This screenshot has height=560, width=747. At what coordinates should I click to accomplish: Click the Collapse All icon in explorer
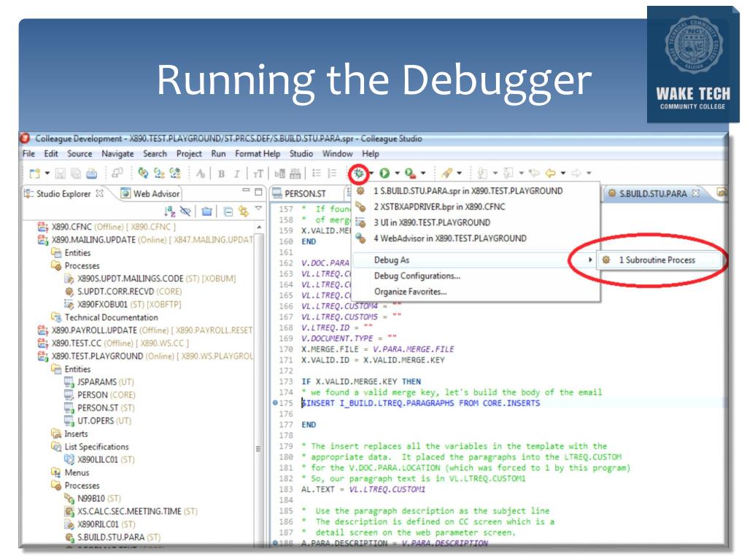click(x=228, y=211)
